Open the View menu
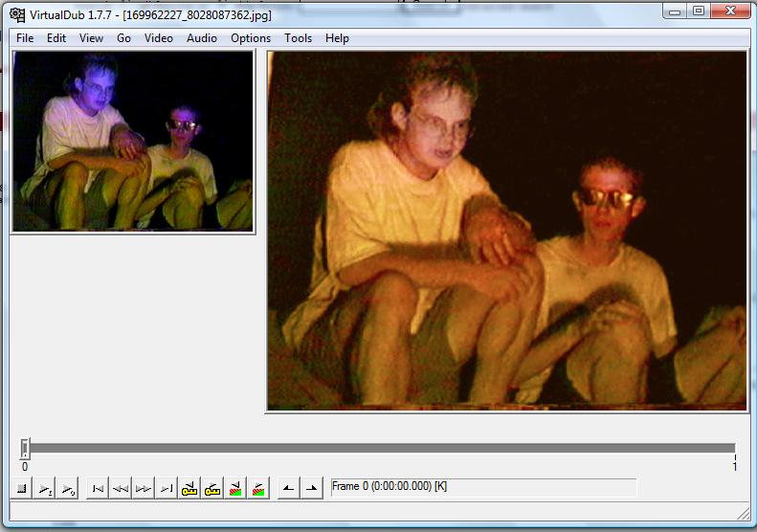 pos(91,38)
